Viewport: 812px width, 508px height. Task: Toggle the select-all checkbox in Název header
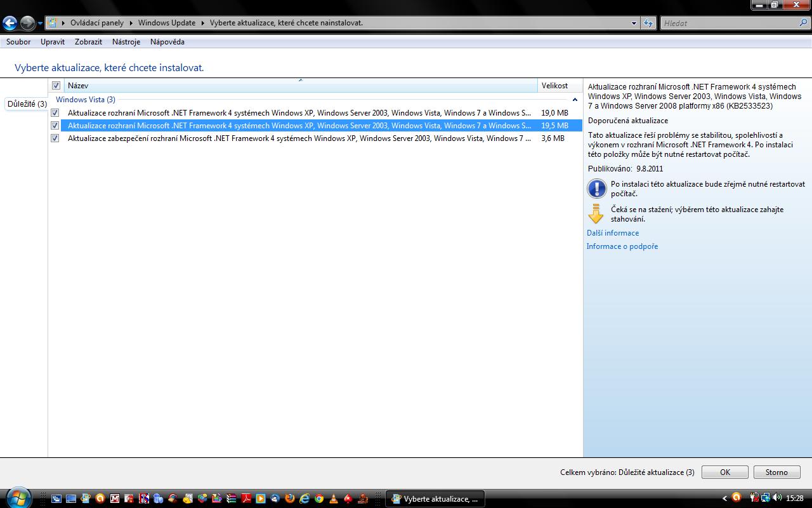pos(56,86)
